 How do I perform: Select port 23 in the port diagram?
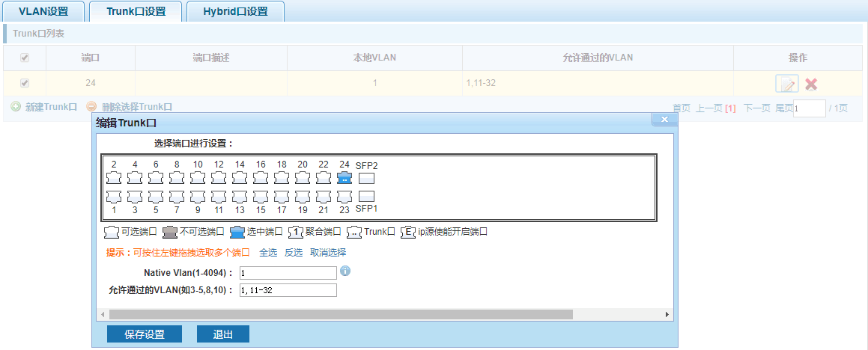(x=345, y=197)
